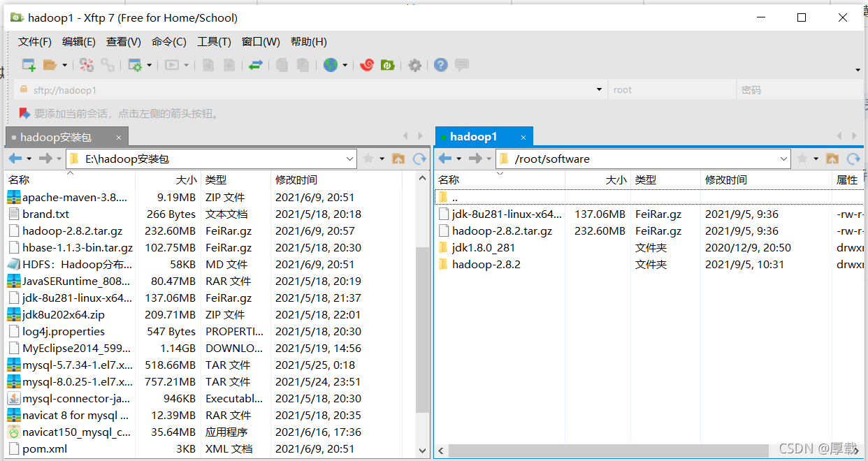The width and height of the screenshot is (868, 461).
Task: Sort remote files by 属性 column
Action: tap(848, 180)
